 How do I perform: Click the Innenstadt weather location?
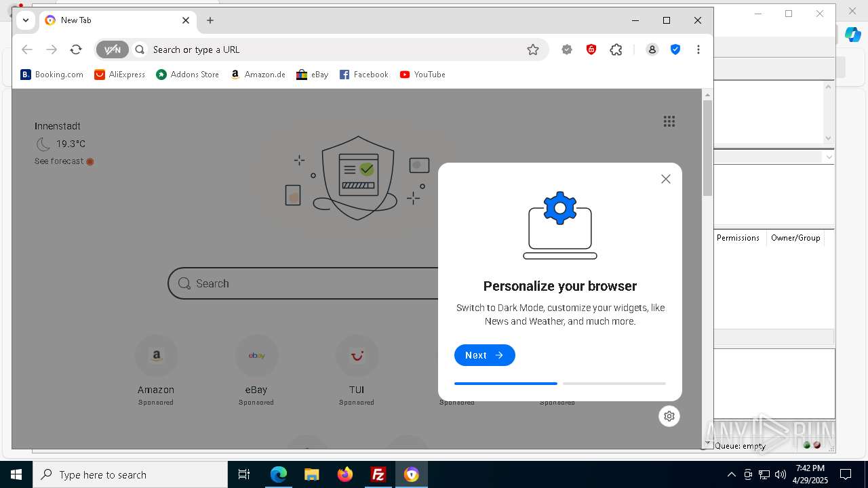pyautogui.click(x=58, y=126)
